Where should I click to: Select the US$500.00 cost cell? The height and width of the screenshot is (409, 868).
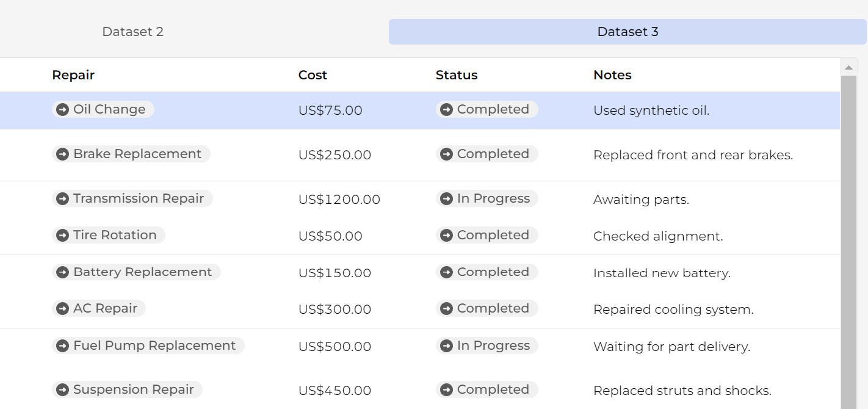335,347
